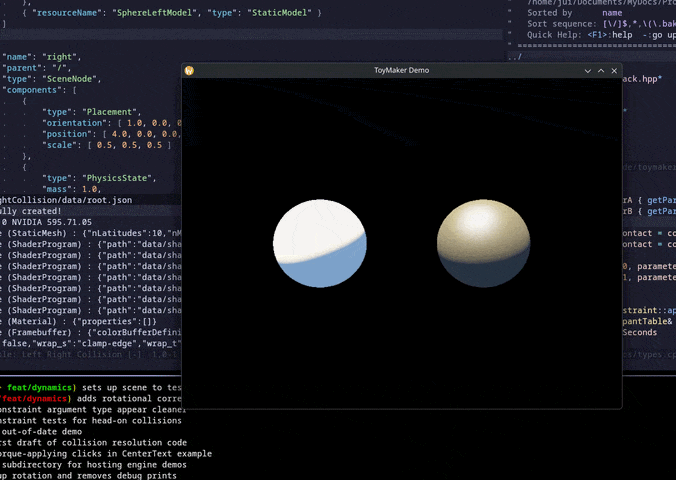Click the ToyMaker Demo title bar text
Viewport: 676px width, 480px height.
pos(401,70)
